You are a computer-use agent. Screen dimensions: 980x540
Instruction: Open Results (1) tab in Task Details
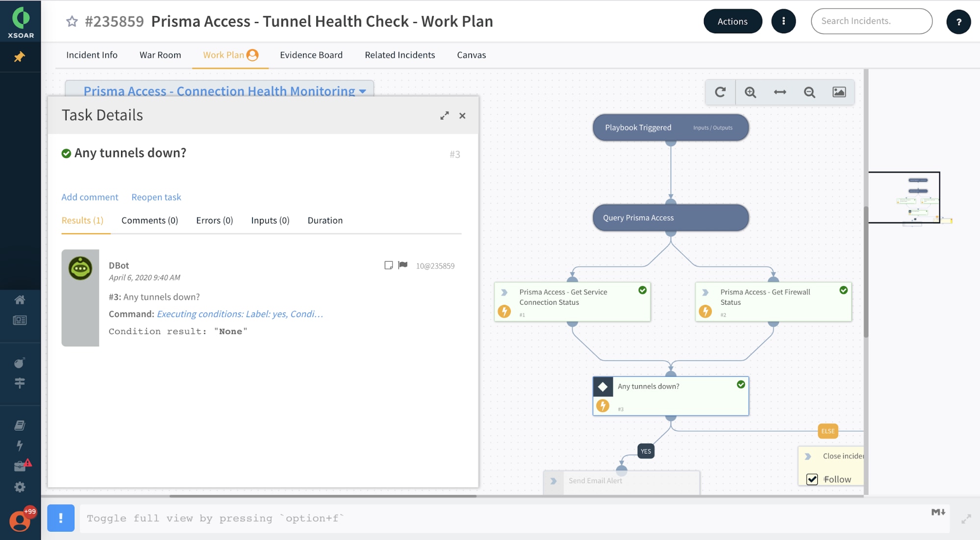click(x=82, y=221)
